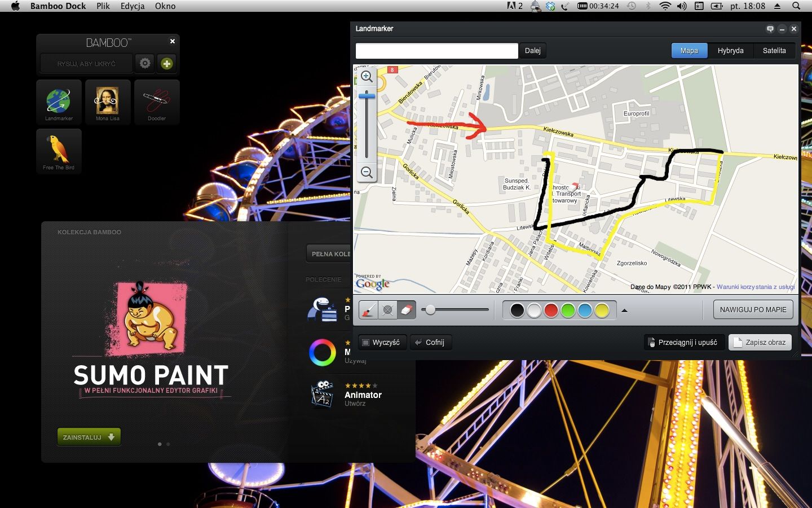812x508 pixels.
Task: Pick the yellow color swatch
Action: click(x=602, y=310)
